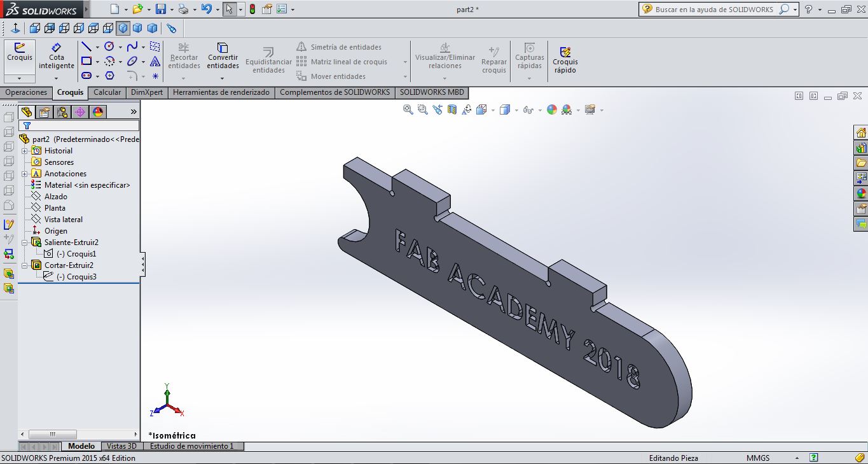Screen dimensions: 868x464
Task: Click Matriz lineal de croquis
Action: point(342,62)
